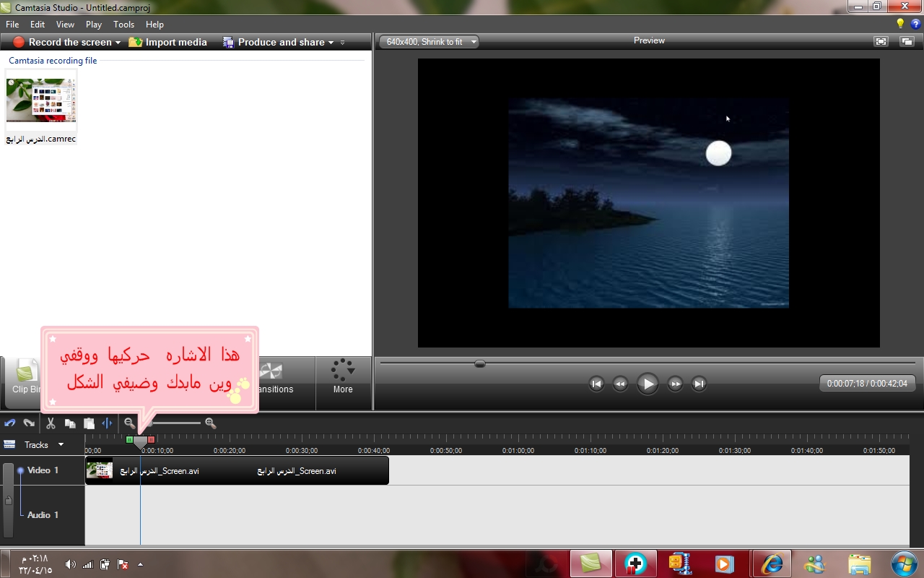Viewport: 924px width, 578px height.
Task: Open the Help menu
Action: [154, 25]
